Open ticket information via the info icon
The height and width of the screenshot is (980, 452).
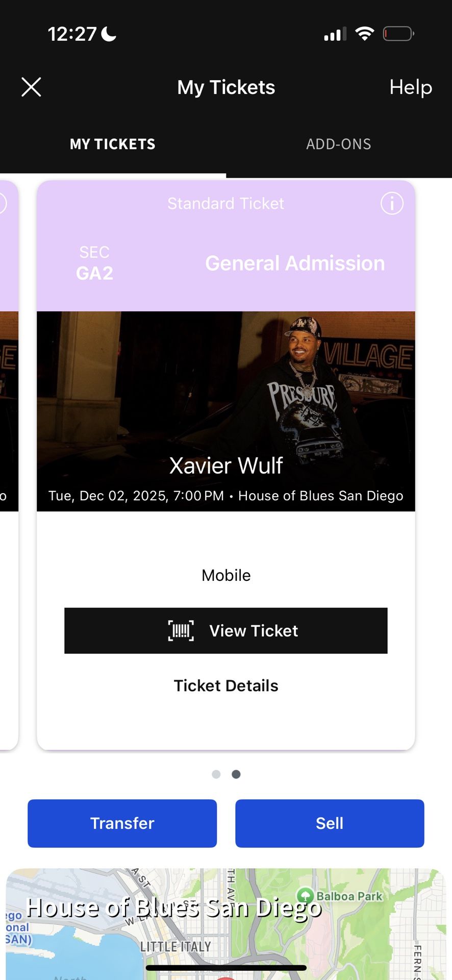391,203
